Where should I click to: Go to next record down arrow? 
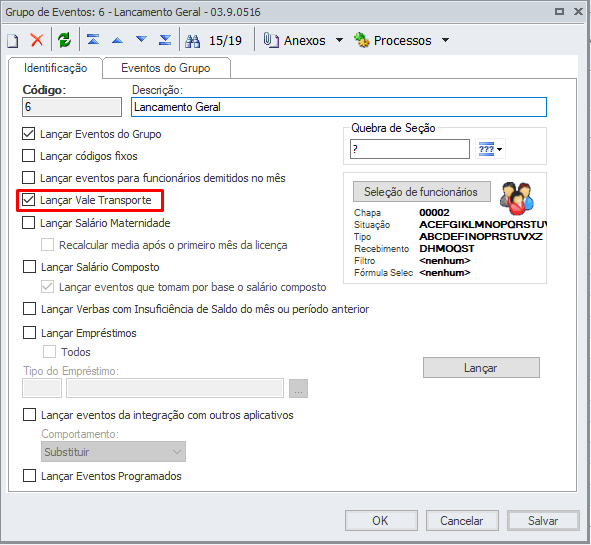141,39
